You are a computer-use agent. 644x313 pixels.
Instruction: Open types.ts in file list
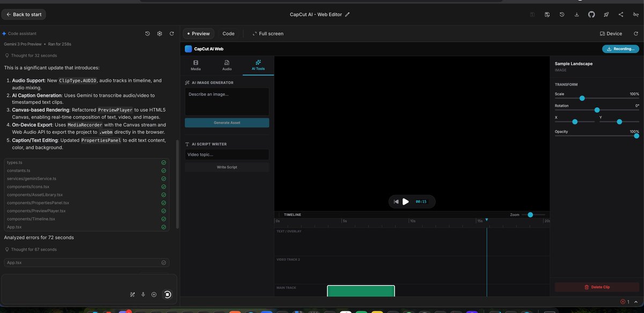point(86,162)
